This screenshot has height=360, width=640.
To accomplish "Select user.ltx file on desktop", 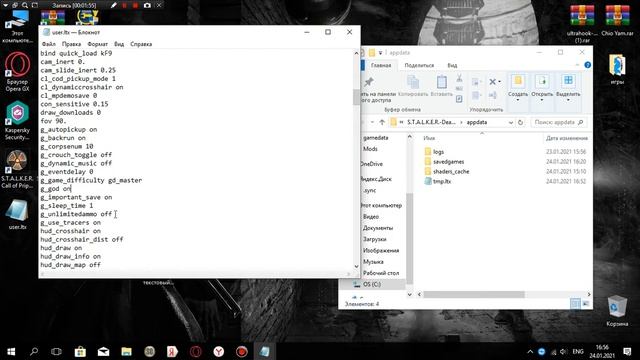I will [17, 214].
